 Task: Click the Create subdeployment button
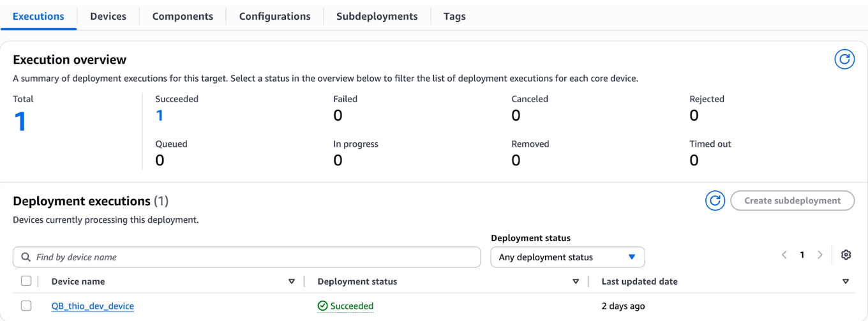(792, 200)
